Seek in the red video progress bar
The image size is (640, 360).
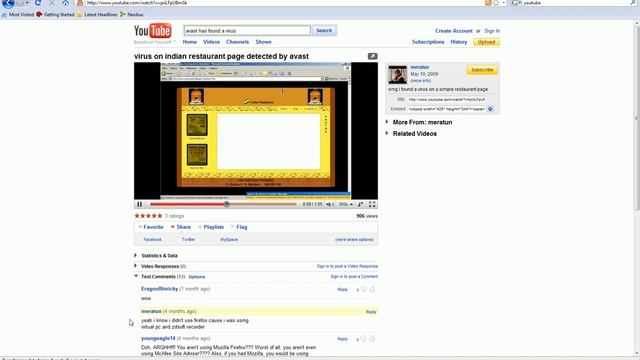point(223,204)
